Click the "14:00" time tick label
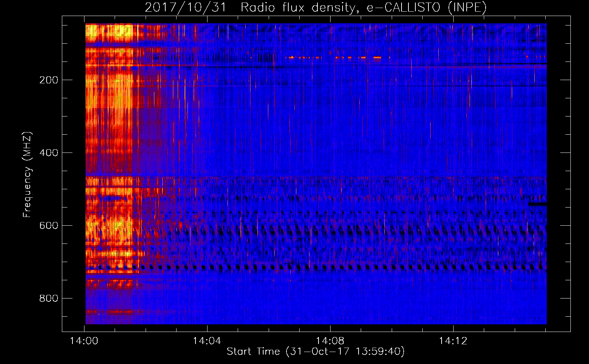Screen dimensions: 589x364 tap(84, 341)
